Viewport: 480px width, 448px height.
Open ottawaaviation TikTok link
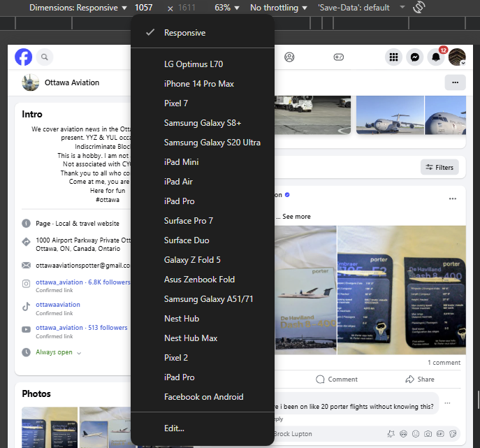(x=58, y=305)
